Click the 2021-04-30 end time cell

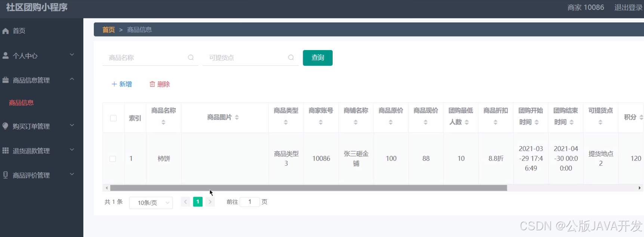566,158
